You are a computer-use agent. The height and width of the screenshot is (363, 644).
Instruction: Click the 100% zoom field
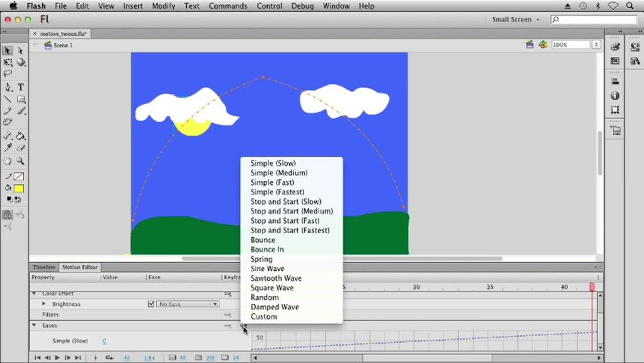(570, 45)
